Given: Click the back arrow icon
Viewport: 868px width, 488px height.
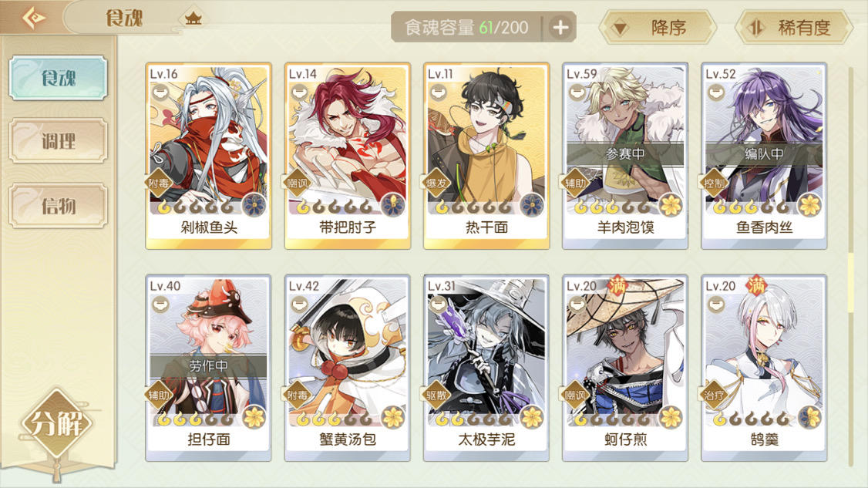Looking at the screenshot, I should [x=34, y=18].
